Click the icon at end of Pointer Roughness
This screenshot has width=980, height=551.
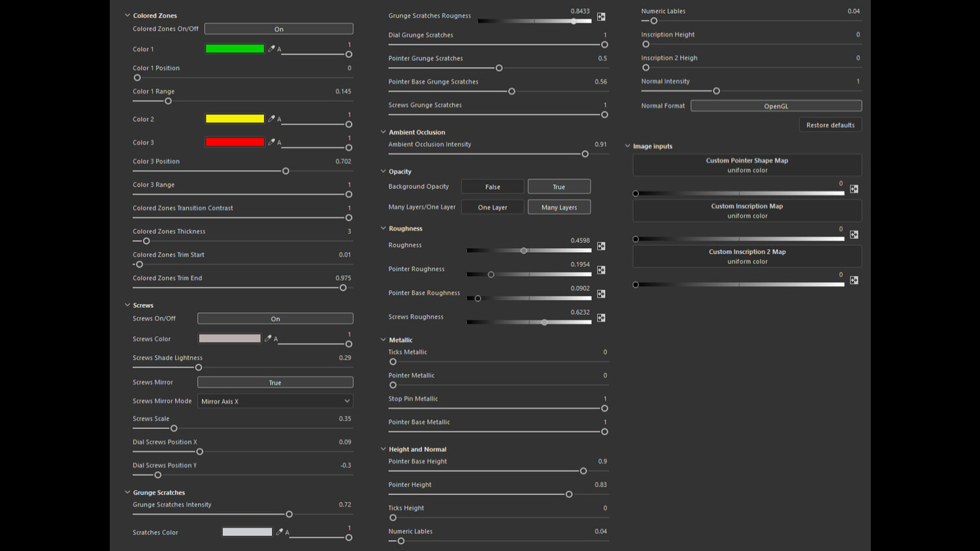coord(601,270)
